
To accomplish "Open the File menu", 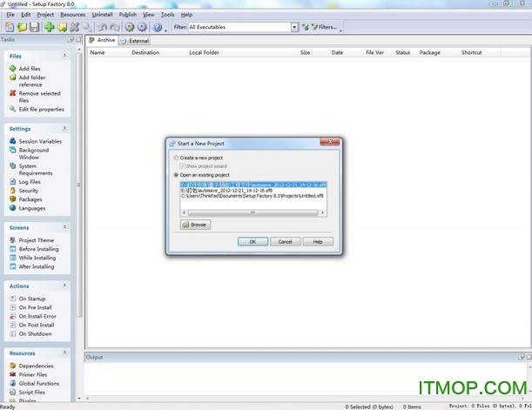I will pyautogui.click(x=10, y=15).
